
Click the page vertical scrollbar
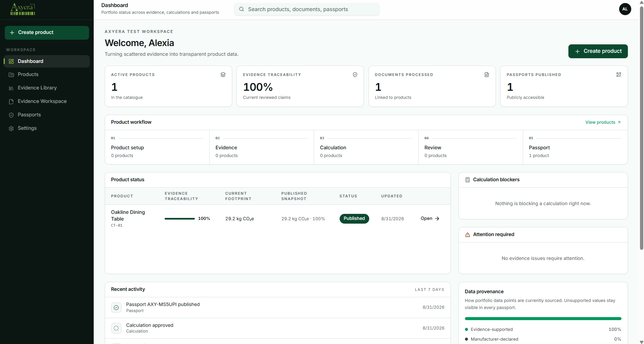[x=641, y=128]
